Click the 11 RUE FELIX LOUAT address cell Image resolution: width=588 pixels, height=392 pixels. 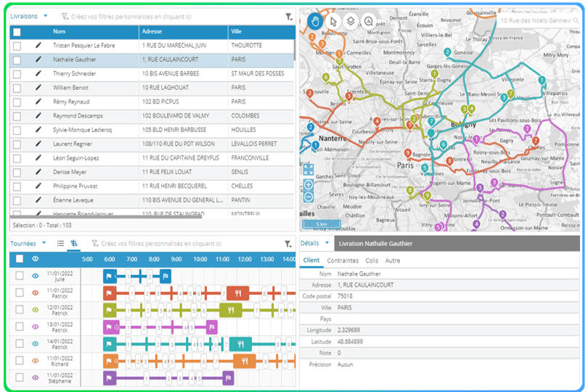[x=167, y=172]
